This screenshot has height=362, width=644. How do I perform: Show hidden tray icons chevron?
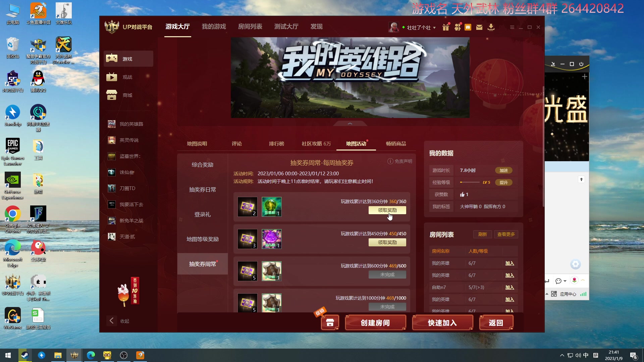point(562,355)
